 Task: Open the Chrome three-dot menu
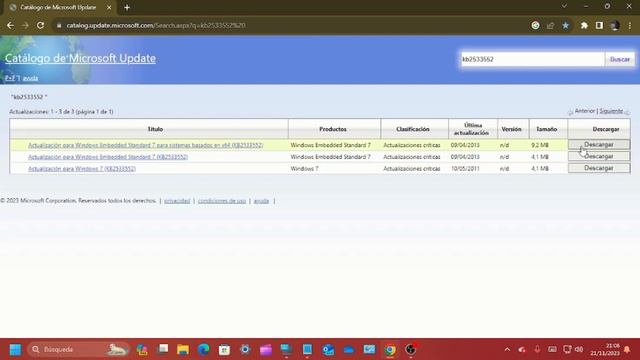pos(630,25)
